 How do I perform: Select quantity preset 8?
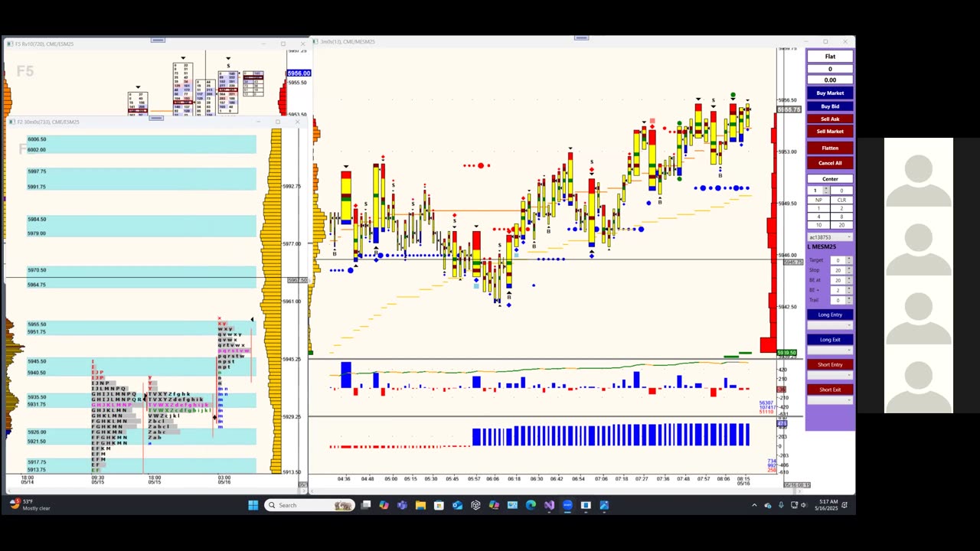pos(841,217)
